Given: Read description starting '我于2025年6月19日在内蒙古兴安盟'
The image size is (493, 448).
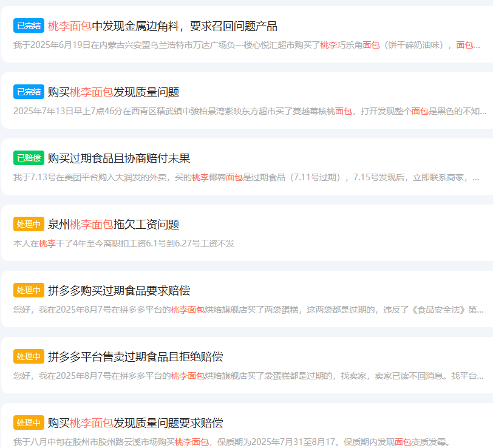Looking at the screenshot, I should [x=246, y=46].
